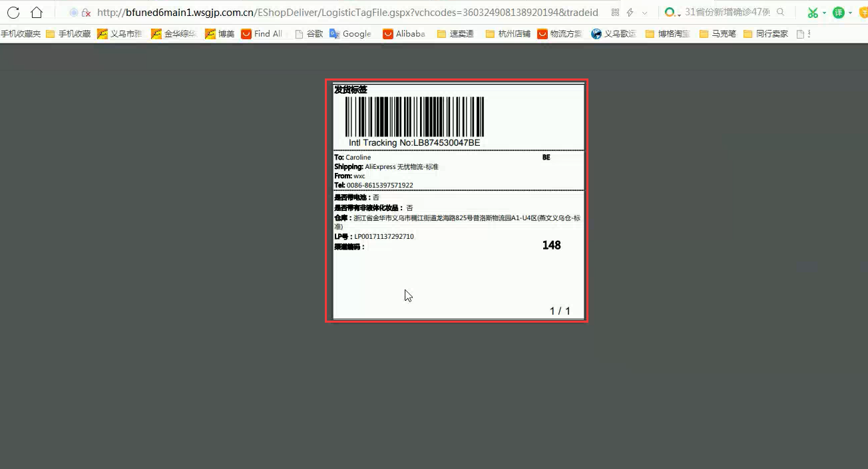Click the green translate 译 icon
The image size is (868, 469).
(839, 13)
